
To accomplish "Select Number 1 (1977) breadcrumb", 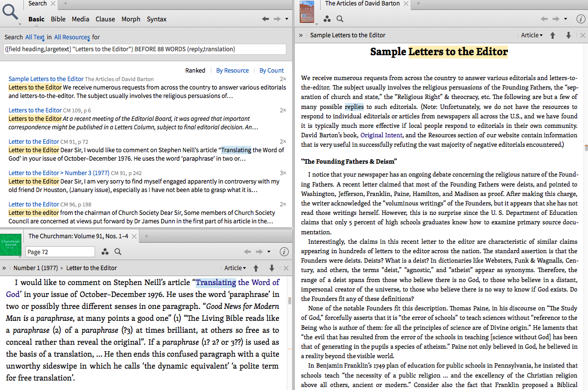I will point(36,268).
